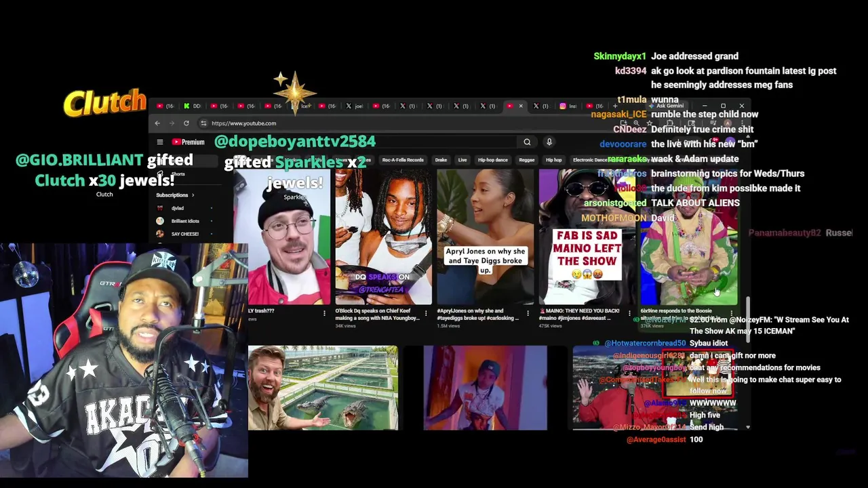The height and width of the screenshot is (488, 868).
Task: Open site information icon beside the URL
Action: (x=203, y=123)
